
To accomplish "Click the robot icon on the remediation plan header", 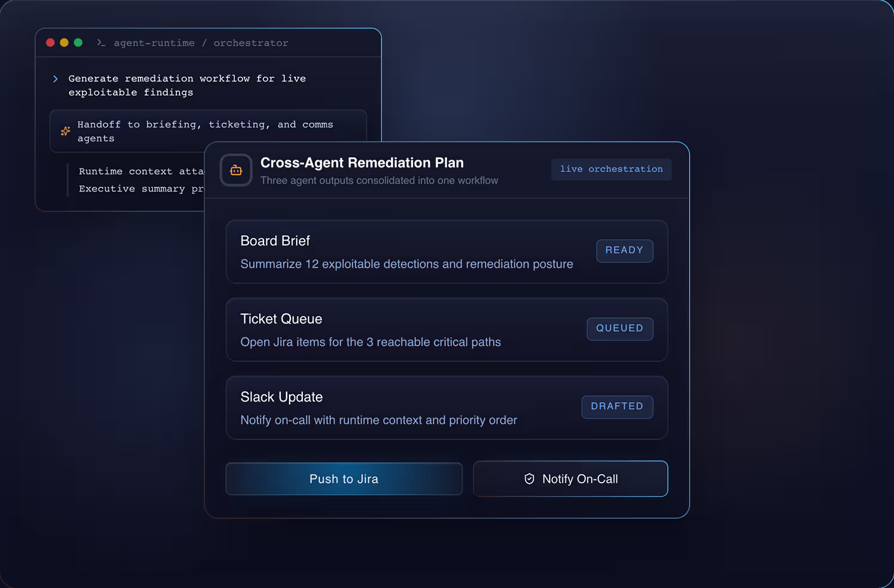I will [236, 170].
